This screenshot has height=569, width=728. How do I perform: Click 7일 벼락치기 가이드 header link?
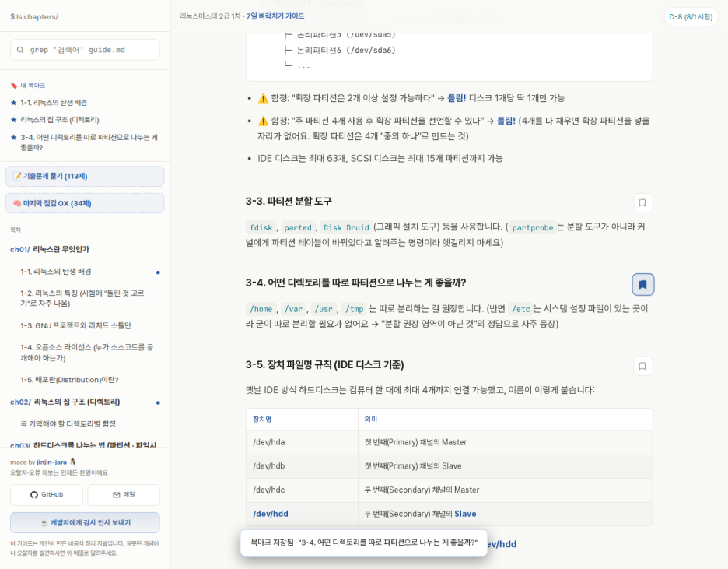(275, 16)
